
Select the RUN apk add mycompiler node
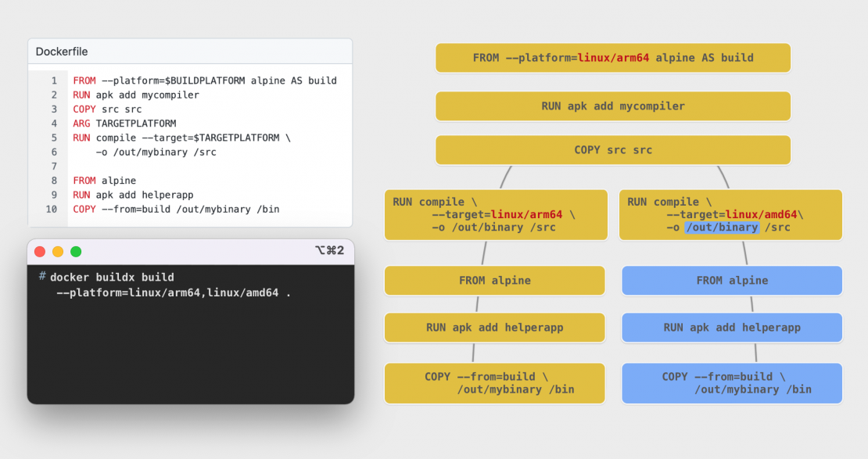point(612,106)
